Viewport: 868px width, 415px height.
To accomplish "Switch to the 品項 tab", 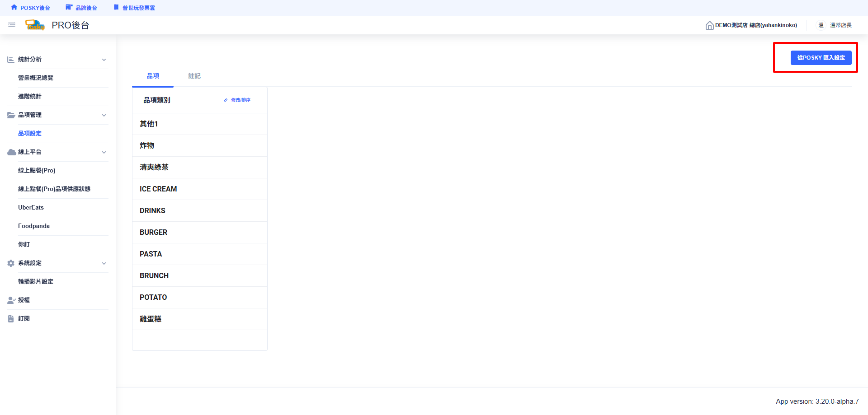I will coord(153,76).
